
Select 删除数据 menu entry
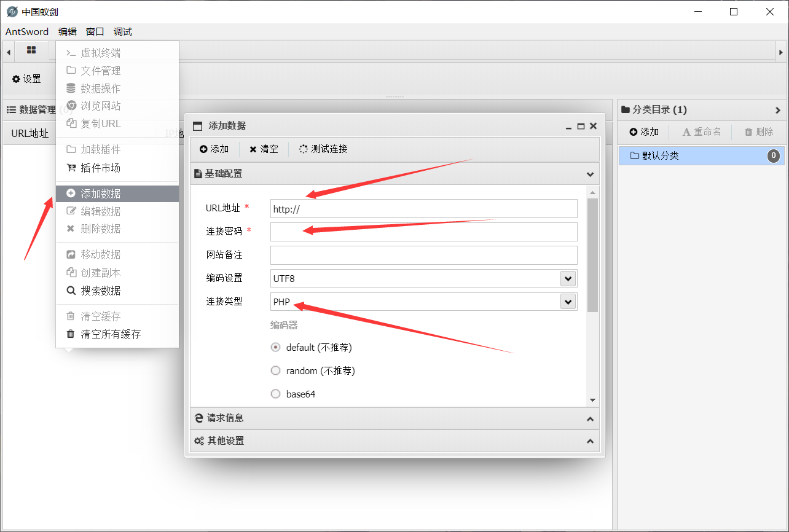[117, 229]
